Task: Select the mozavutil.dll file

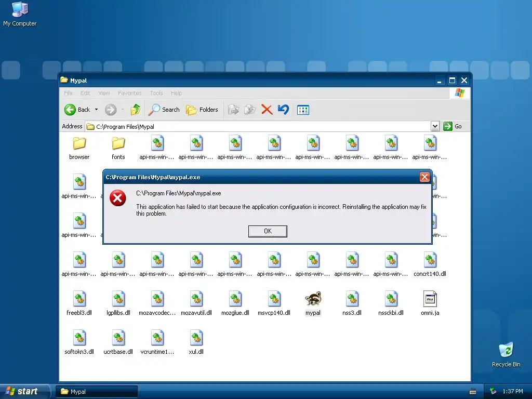Action: 196,303
